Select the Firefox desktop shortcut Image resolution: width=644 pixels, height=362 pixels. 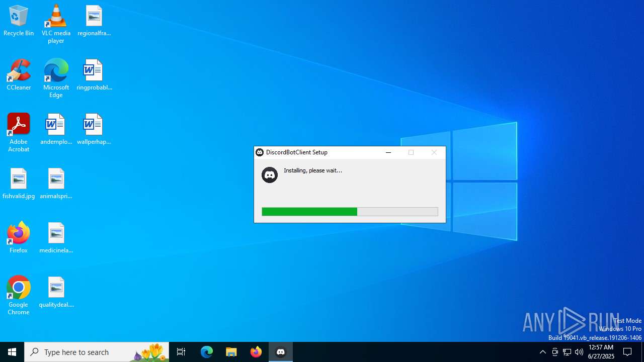19,237
